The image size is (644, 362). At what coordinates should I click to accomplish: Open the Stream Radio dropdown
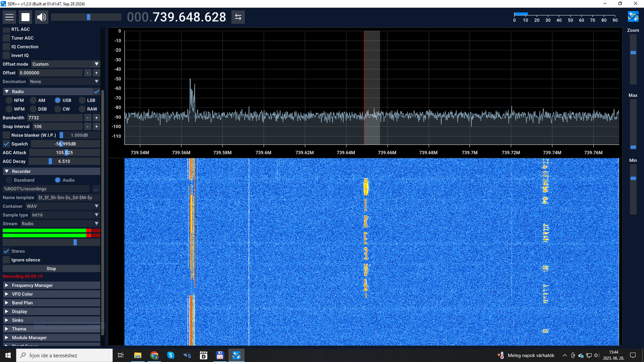click(60, 224)
